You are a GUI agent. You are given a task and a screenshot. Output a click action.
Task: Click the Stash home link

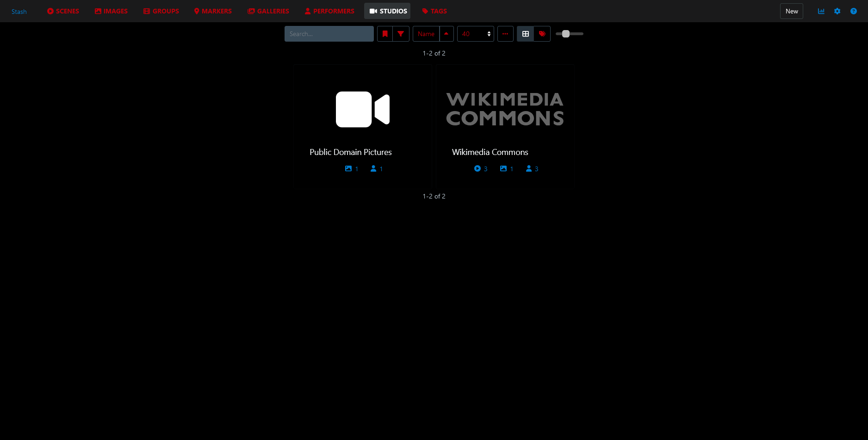coord(19,12)
